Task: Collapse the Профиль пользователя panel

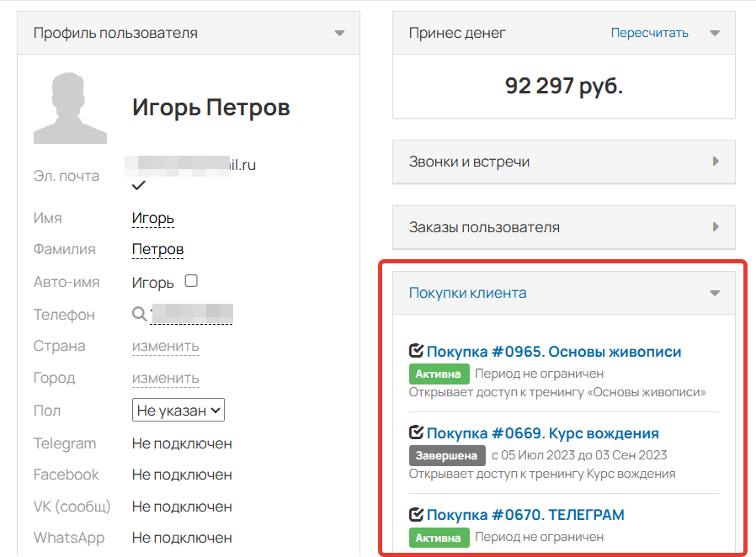Action: [339, 33]
